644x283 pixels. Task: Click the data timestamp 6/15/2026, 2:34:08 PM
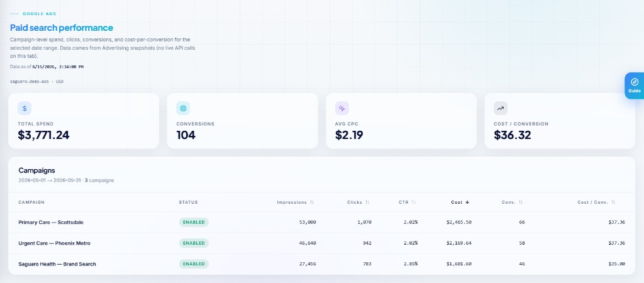point(58,67)
